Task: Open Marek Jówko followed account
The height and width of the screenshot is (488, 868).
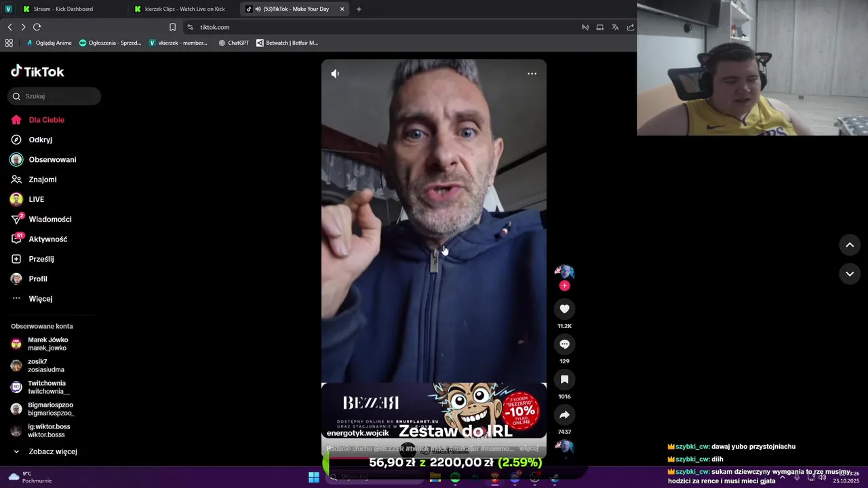Action: point(41,344)
